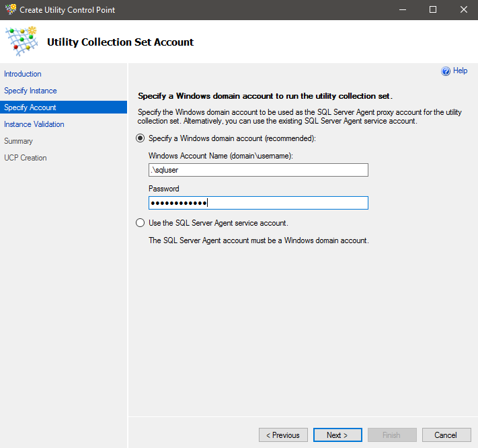Click the blue Help question mark icon
The width and height of the screenshot is (478, 448).
(x=445, y=71)
